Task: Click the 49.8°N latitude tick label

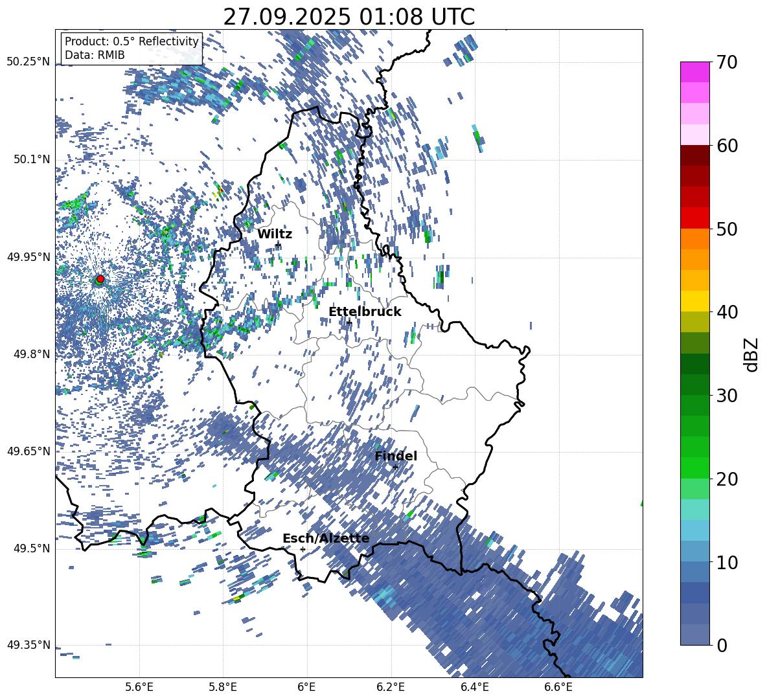Action: [x=31, y=354]
